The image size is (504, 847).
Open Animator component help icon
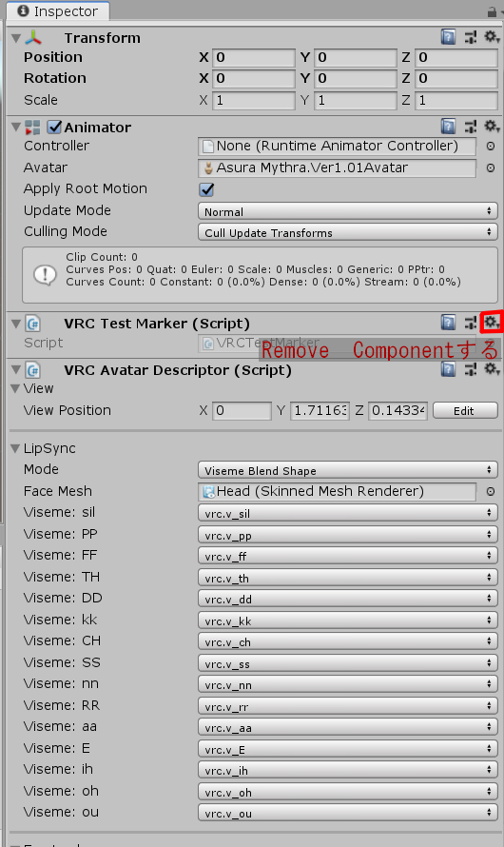448,127
